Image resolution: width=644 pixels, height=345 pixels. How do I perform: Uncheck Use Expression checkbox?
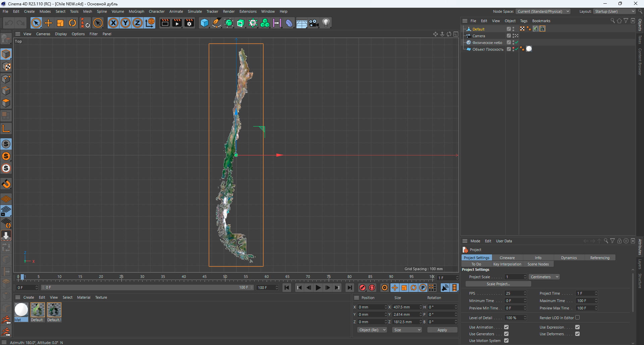[x=577, y=327]
